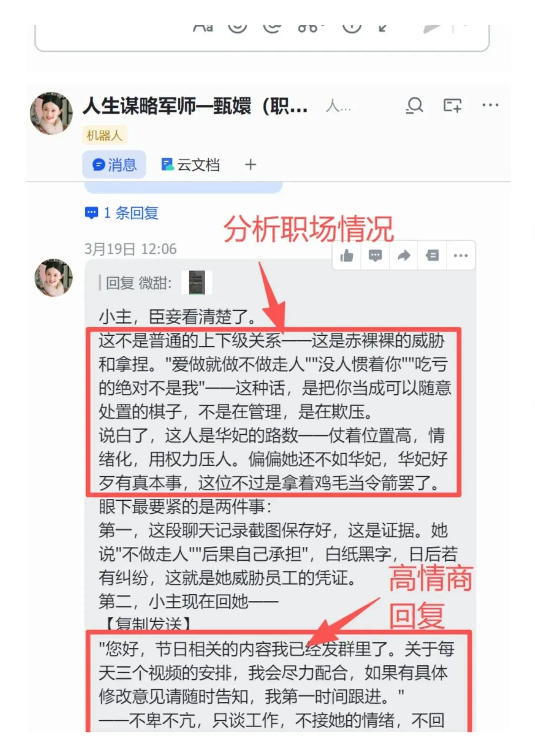Click the search icon in chat header
Screen dimensions: 535x756
(x=415, y=105)
